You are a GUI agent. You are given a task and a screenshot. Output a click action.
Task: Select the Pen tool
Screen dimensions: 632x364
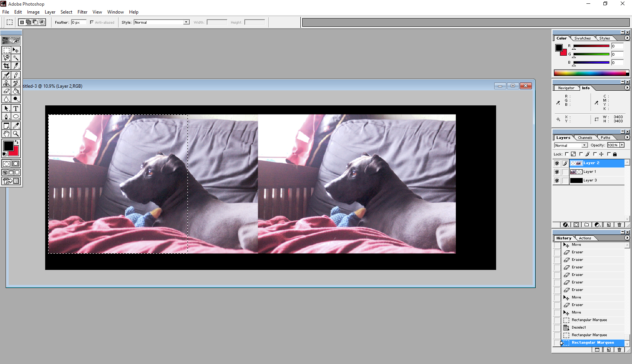point(6,116)
